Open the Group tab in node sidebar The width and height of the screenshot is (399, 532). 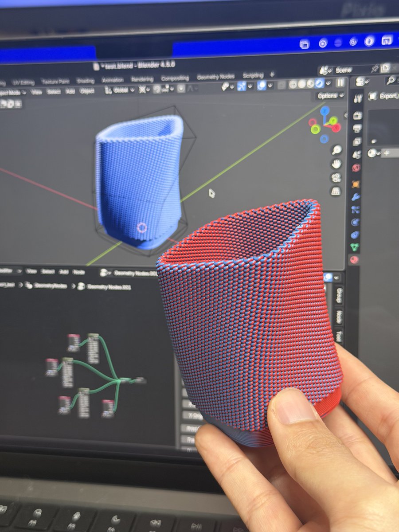point(339,296)
